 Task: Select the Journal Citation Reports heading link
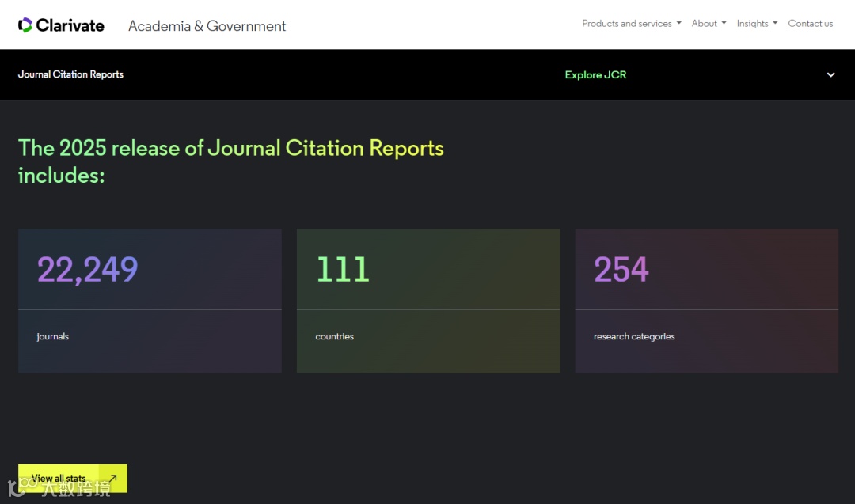pyautogui.click(x=70, y=74)
